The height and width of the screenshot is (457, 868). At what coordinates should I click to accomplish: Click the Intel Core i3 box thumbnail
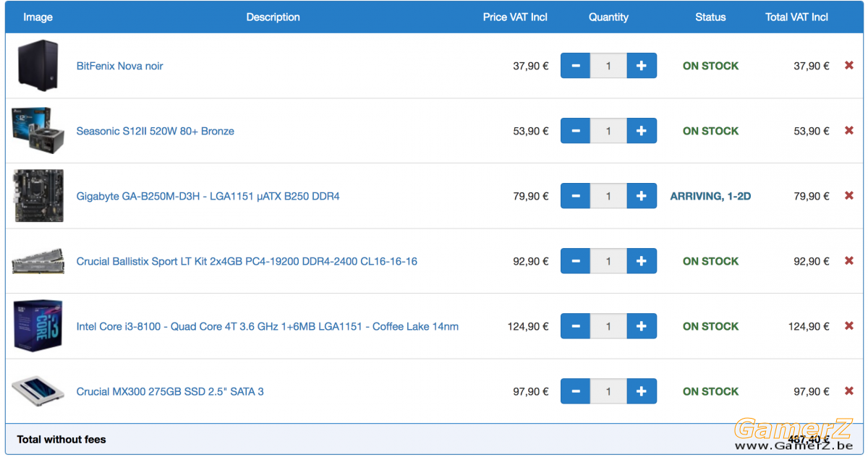click(38, 326)
